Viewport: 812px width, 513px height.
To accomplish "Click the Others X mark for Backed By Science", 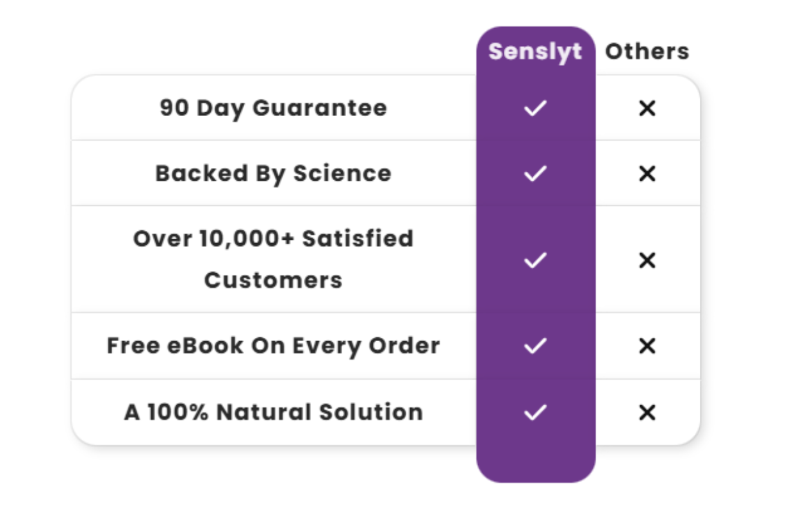I will click(647, 173).
